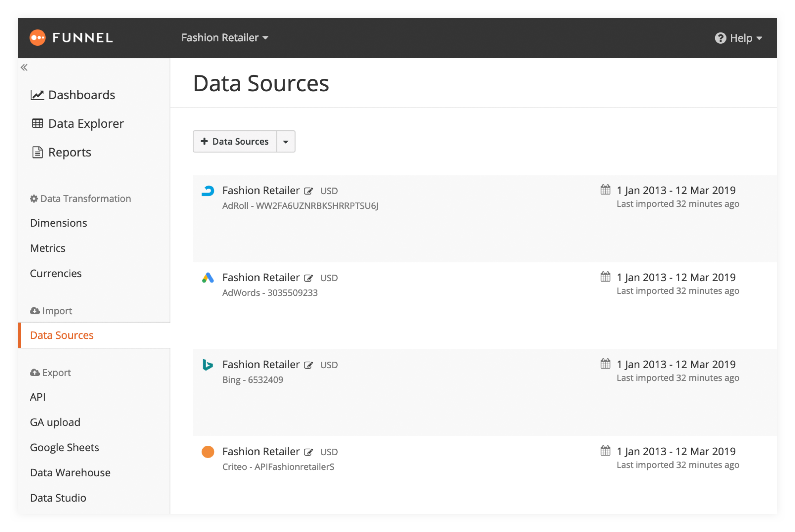Viewport: 795px width, 532px height.
Task: Click the Funnel logo icon
Action: pos(38,38)
